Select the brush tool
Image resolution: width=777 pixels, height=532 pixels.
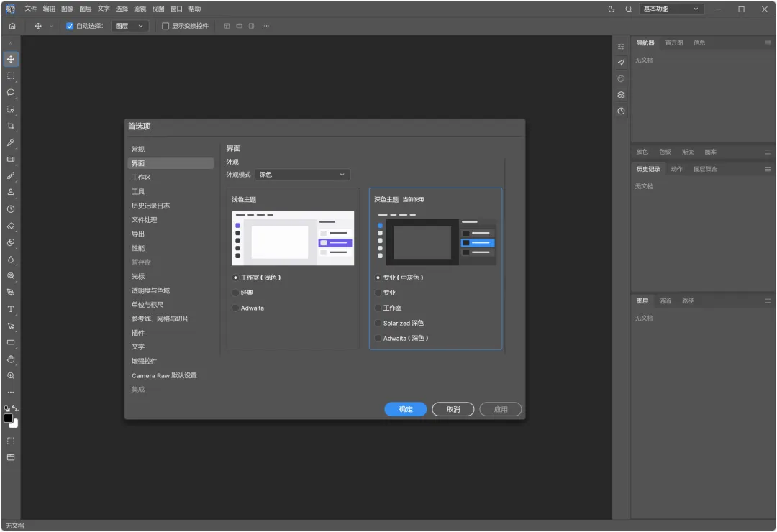11,176
